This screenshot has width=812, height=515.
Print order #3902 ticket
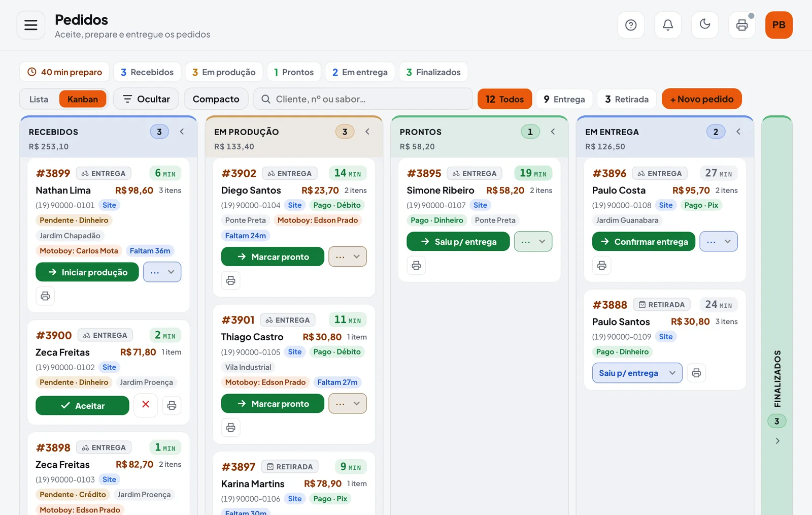pyautogui.click(x=231, y=281)
